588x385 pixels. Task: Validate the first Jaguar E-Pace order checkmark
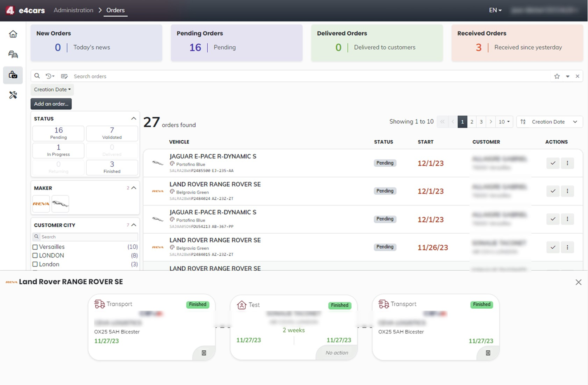552,163
